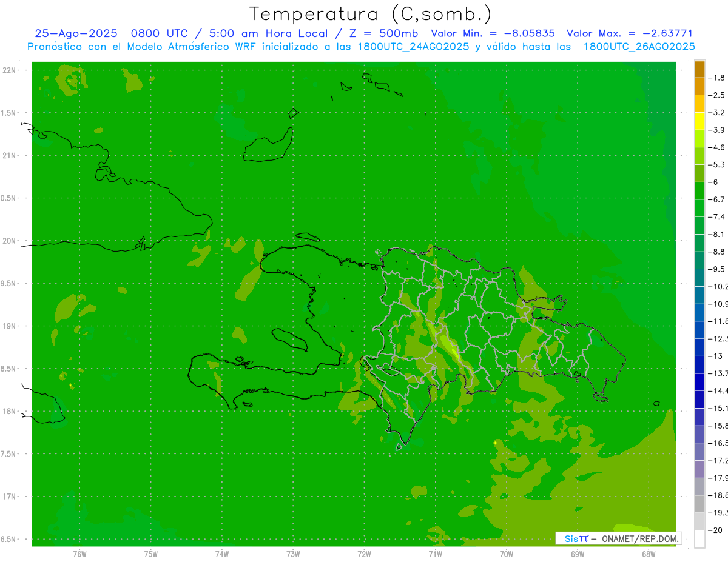Image resolution: width=728 pixels, height=562 pixels.
Task: Pick the dark blue swatch between -13.7 and -14.4
Action: pos(699,382)
